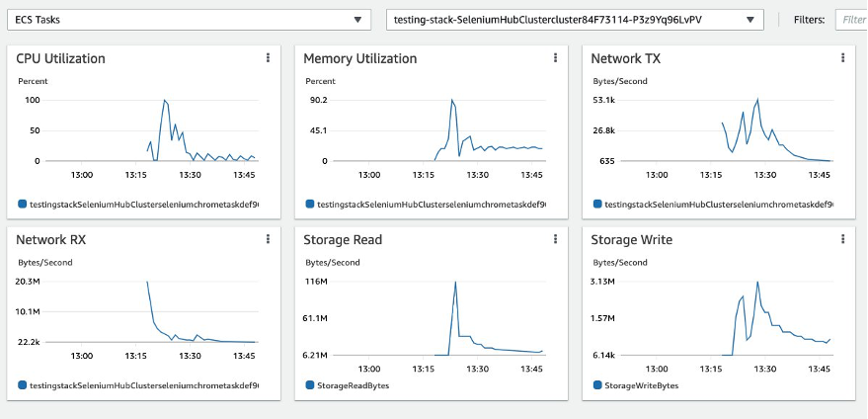
Task: Click the Filters label
Action: click(809, 20)
